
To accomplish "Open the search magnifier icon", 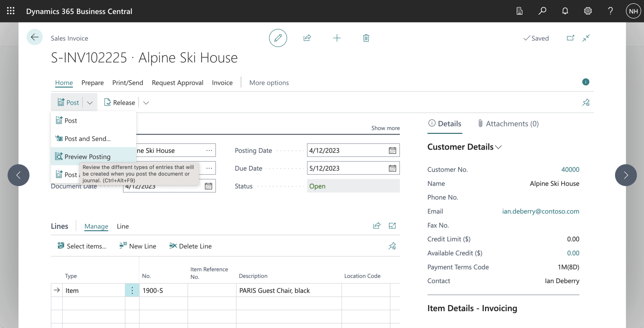I will [542, 11].
